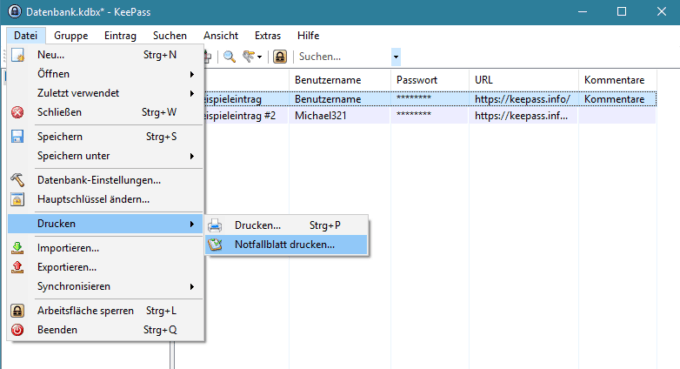Select the Michael321 entry row
Screen dimensions: 680x369
(x=429, y=116)
